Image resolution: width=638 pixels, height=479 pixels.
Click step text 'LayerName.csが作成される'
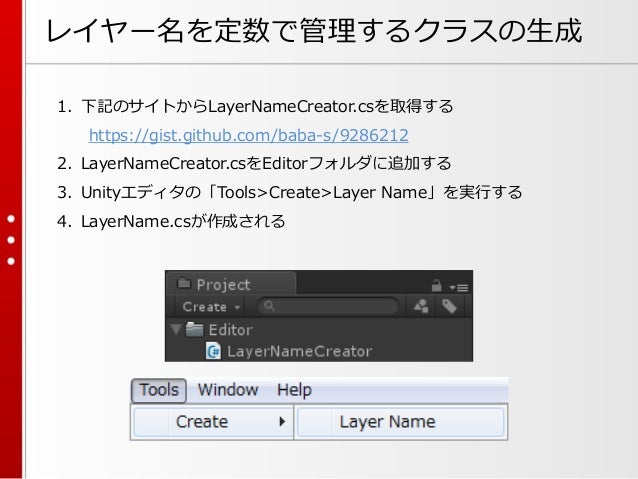point(183,222)
